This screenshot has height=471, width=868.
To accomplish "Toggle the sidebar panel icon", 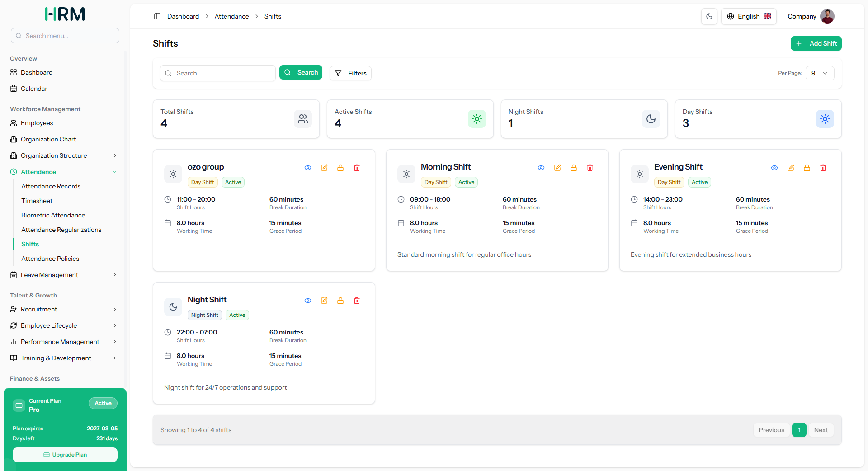I will pos(157,16).
